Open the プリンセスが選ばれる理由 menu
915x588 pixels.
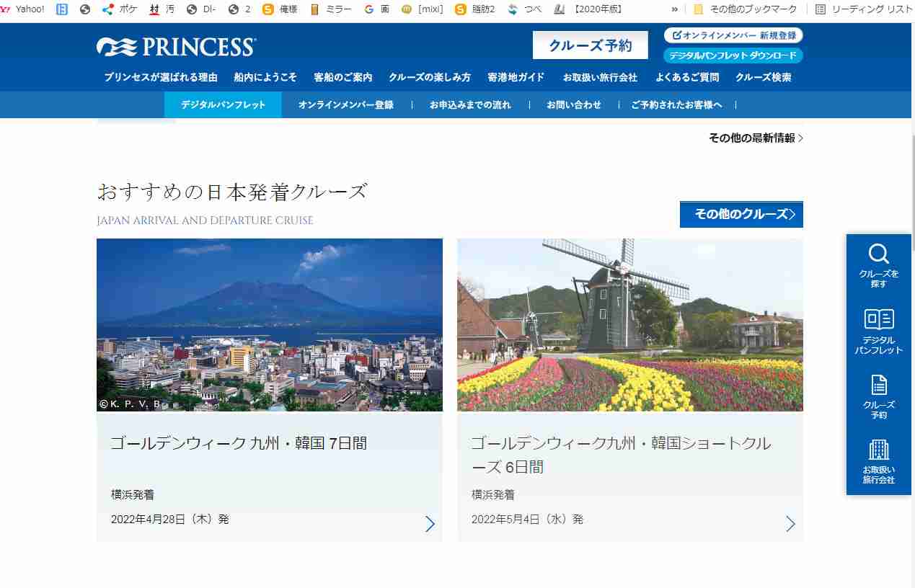161,77
